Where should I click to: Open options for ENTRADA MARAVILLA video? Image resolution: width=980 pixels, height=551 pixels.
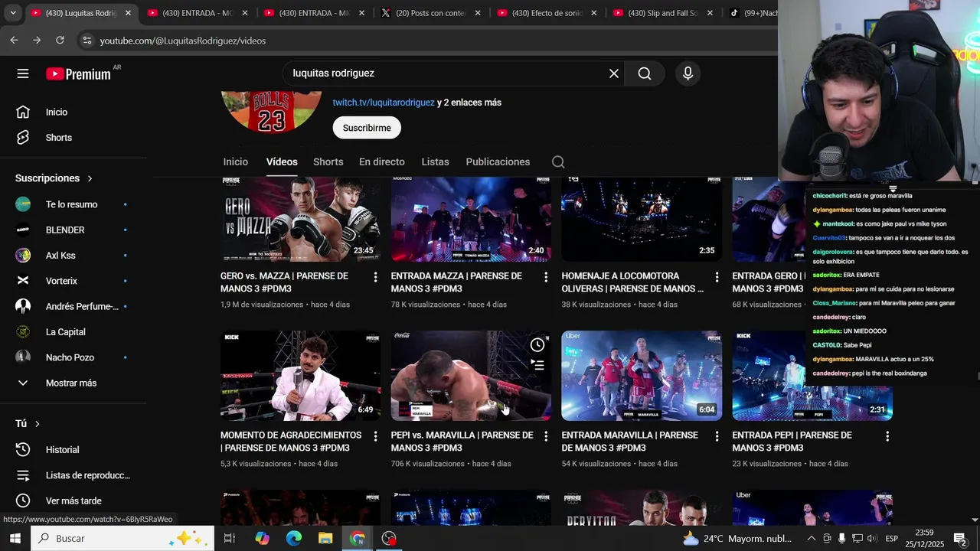coord(717,436)
